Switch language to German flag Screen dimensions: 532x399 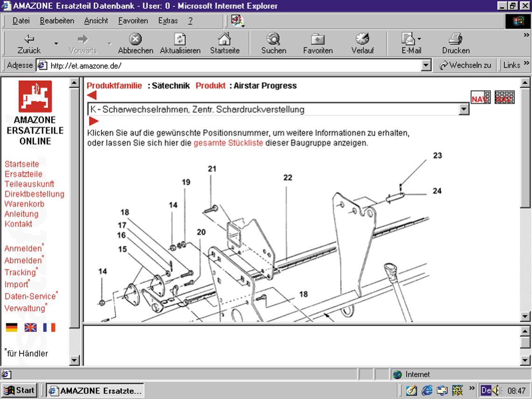pos(12,328)
